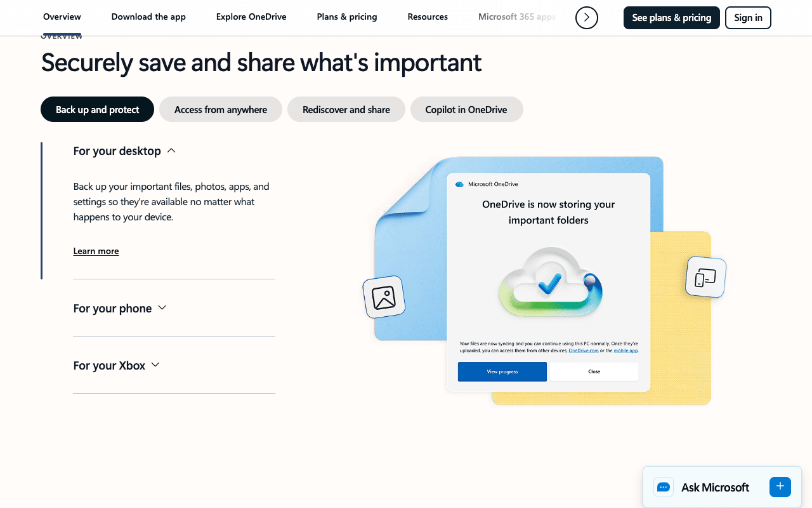Viewport: 812px width, 508px height.
Task: Collapse the For your desktop section
Action: 124,151
